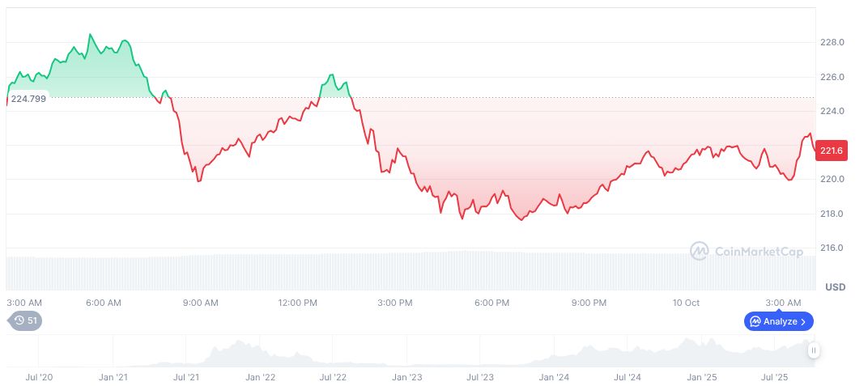This screenshot has height=386, width=868.
Task: Click the 10 Oct date axis label
Action: pos(686,303)
